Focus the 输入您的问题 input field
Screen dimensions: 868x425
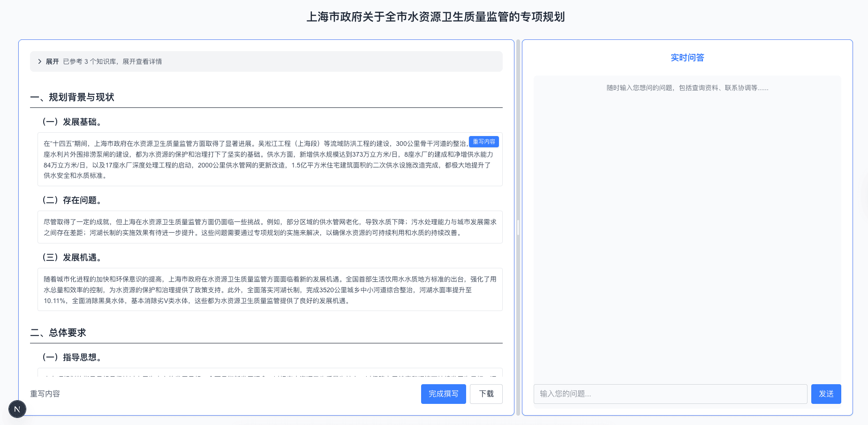[x=670, y=394]
